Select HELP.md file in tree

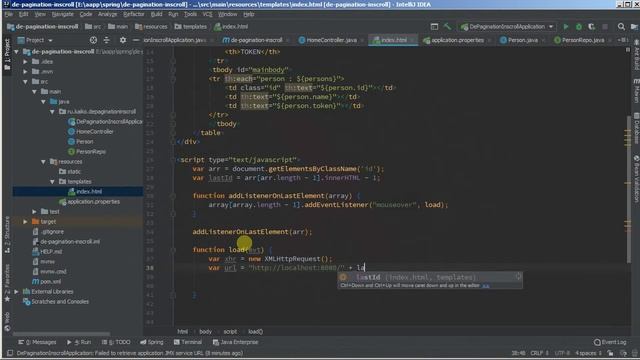point(51,251)
